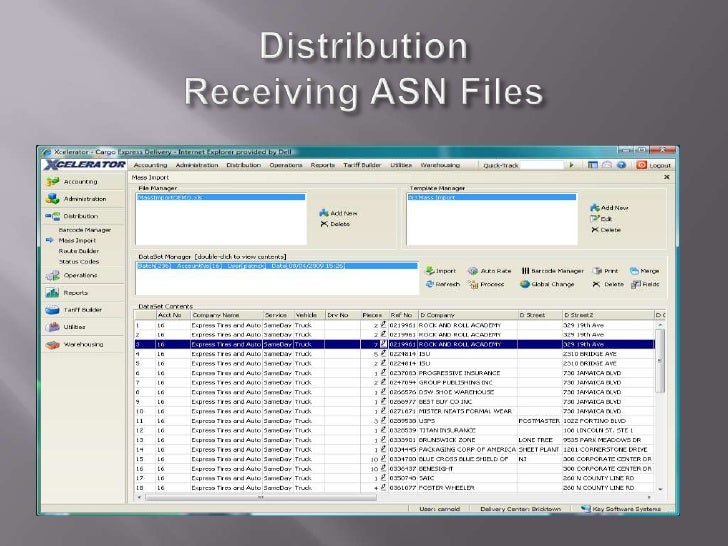
Task: Expand the Accounting sidebar section
Action: (80, 183)
